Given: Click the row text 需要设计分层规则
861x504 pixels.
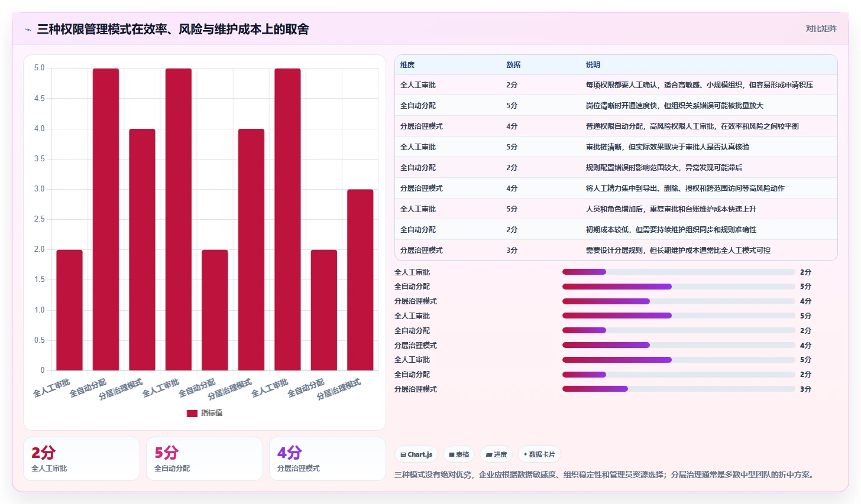Looking at the screenshot, I should click(x=614, y=251).
